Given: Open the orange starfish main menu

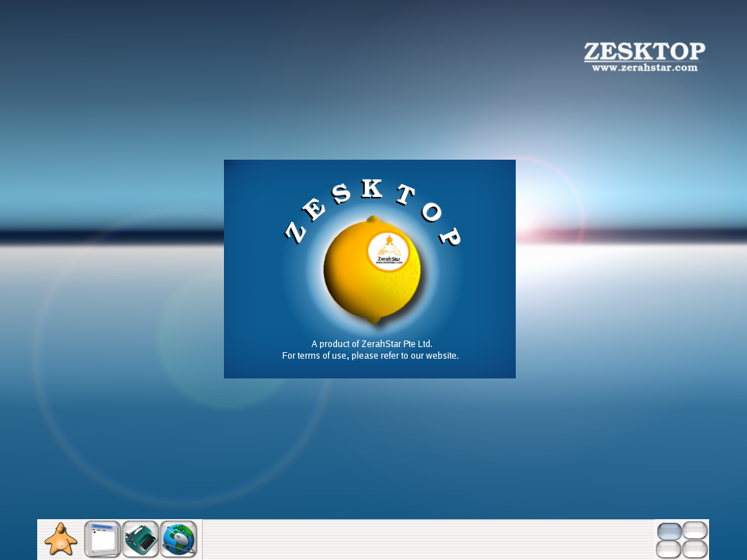Looking at the screenshot, I should click(x=61, y=539).
